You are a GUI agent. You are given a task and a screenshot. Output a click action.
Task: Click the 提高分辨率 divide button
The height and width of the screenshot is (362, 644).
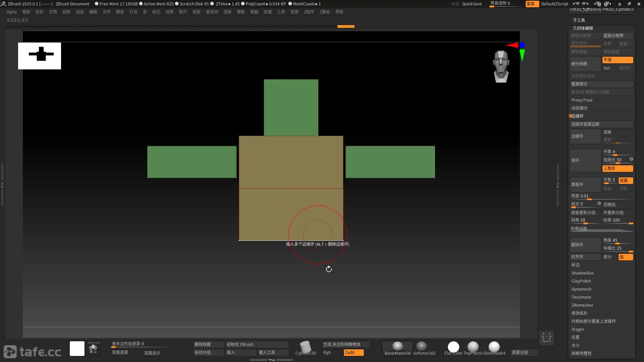618,36
